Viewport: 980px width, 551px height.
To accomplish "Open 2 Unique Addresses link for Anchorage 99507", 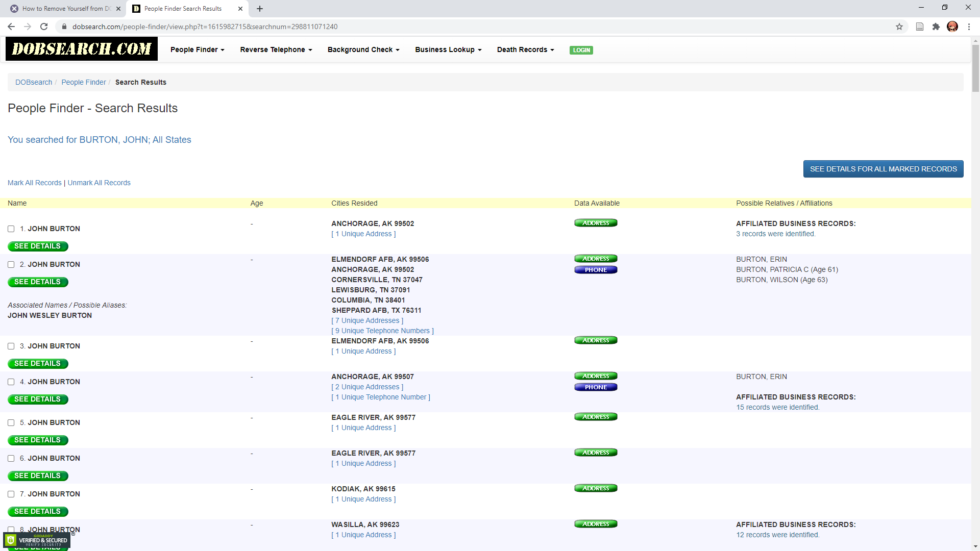I will [367, 387].
